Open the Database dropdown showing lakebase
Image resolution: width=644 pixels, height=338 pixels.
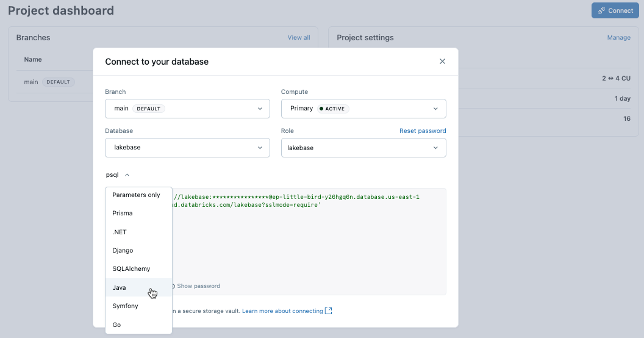(x=187, y=148)
